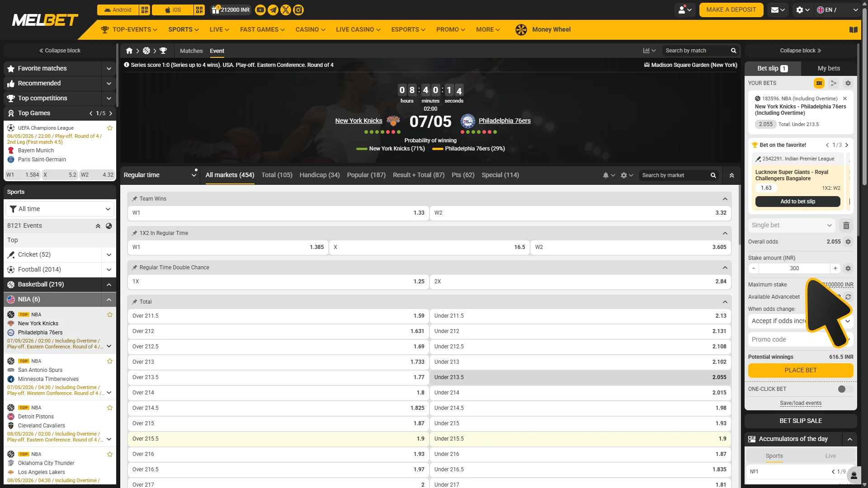Switch to the Handicap (34) tab
Image resolution: width=868 pixels, height=488 pixels.
click(320, 175)
